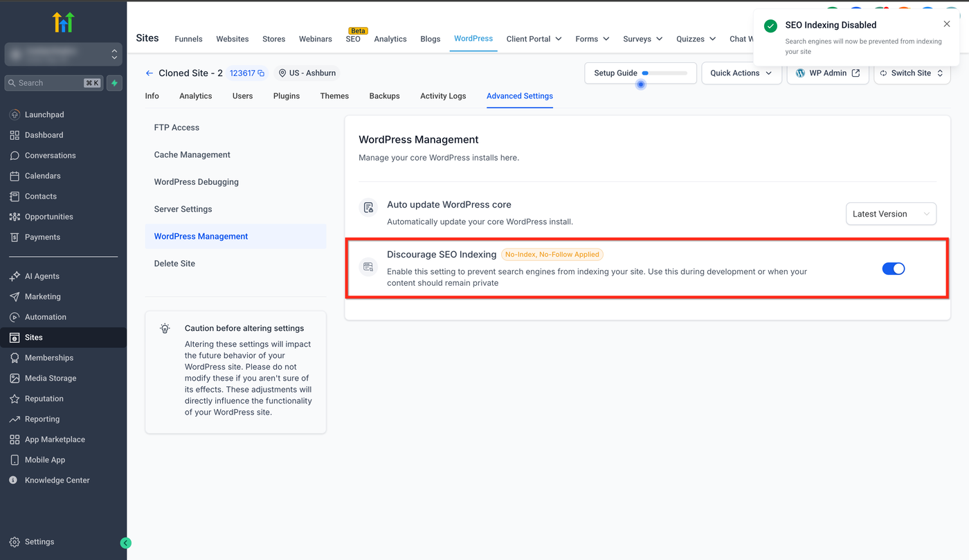Expand the Quick Actions dropdown
969x560 pixels.
[741, 73]
